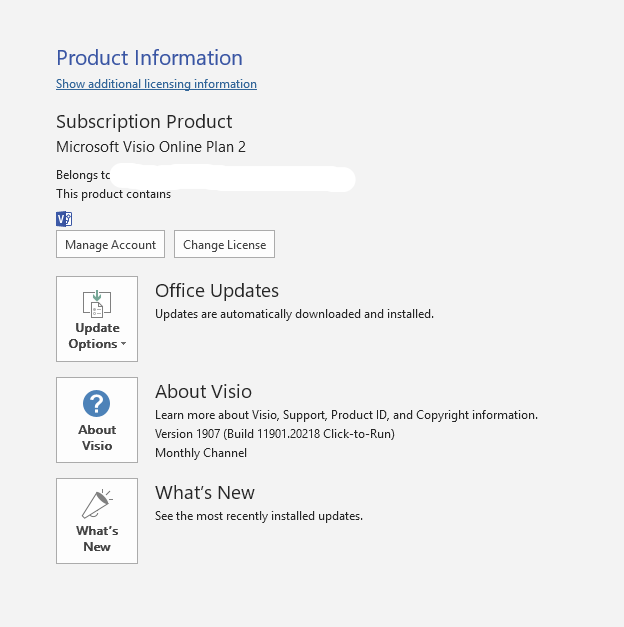Select 'Learn more about Visio, Support' description
This screenshot has height=627, width=624.
tap(346, 415)
